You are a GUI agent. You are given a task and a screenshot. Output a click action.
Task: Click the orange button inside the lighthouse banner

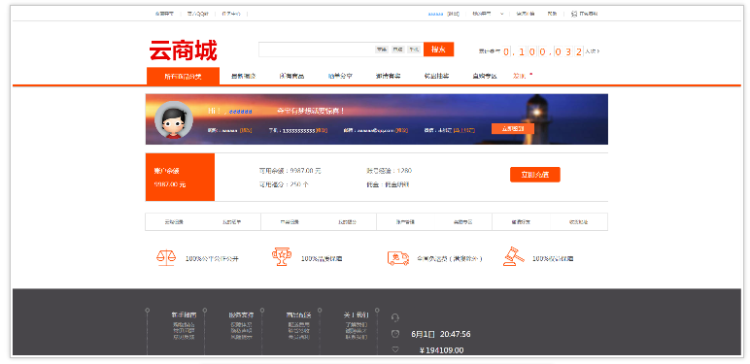(x=513, y=129)
